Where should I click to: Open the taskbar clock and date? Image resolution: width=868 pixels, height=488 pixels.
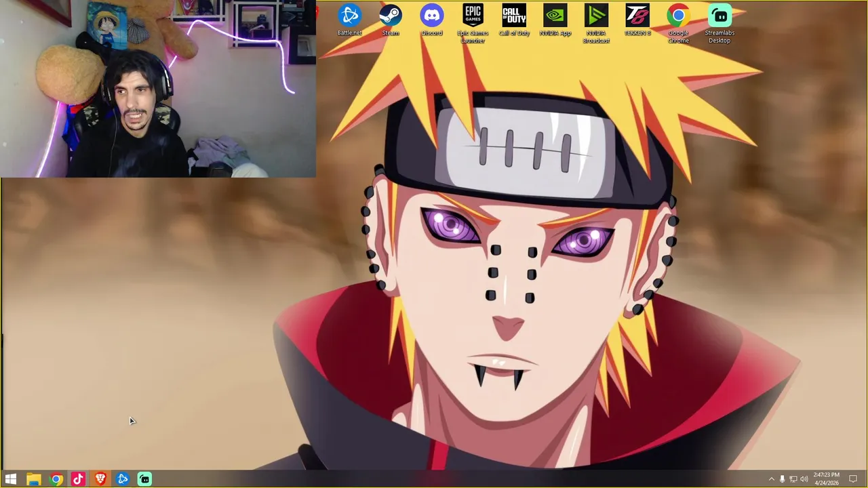tap(826, 479)
